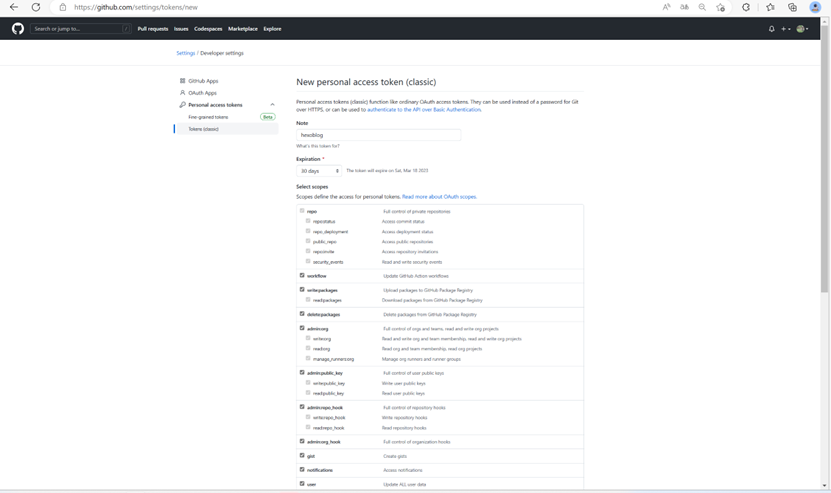Image resolution: width=831 pixels, height=493 pixels.
Task: Open the plus create-new dropdown
Action: pos(785,29)
